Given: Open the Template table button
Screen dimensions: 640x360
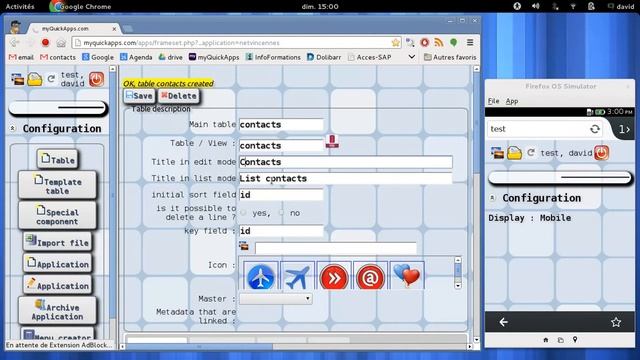Looking at the screenshot, I should pyautogui.click(x=58, y=186).
